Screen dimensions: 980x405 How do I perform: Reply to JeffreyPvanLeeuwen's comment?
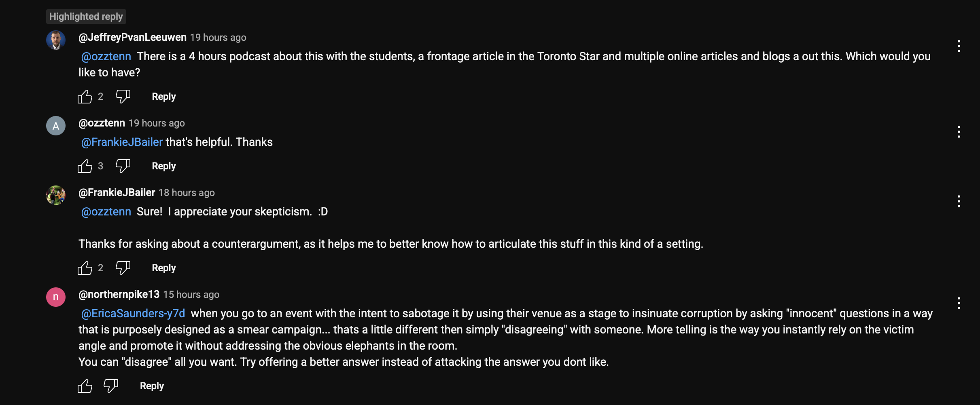coord(164,97)
